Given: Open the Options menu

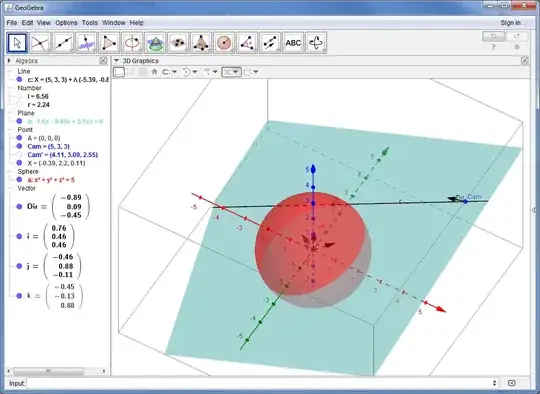Looking at the screenshot, I should click(66, 23).
